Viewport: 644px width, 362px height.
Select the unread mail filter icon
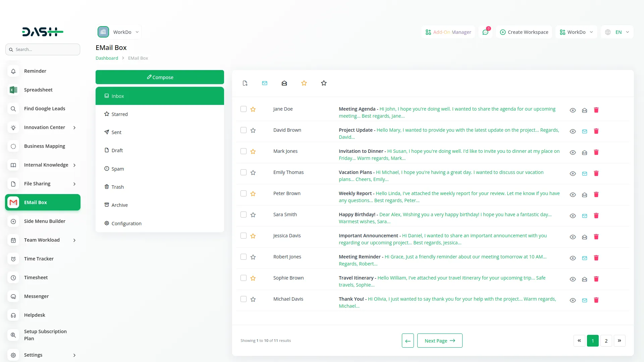[x=265, y=83]
